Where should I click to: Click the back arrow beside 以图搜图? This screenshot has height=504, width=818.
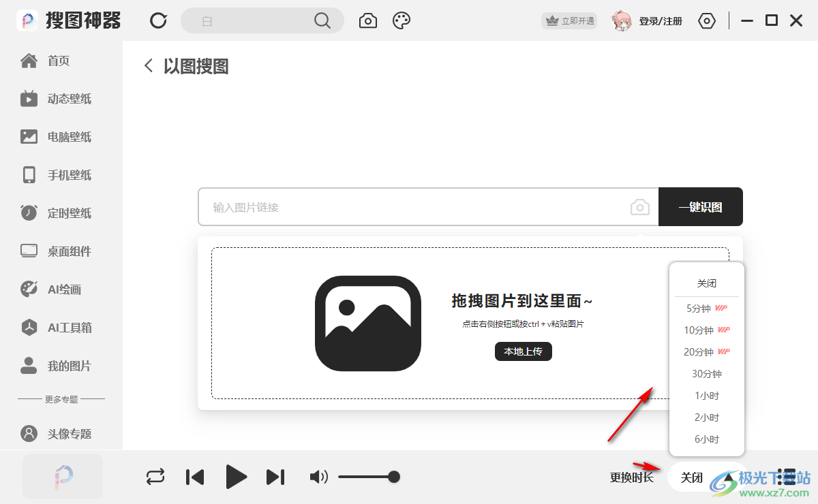tap(148, 65)
